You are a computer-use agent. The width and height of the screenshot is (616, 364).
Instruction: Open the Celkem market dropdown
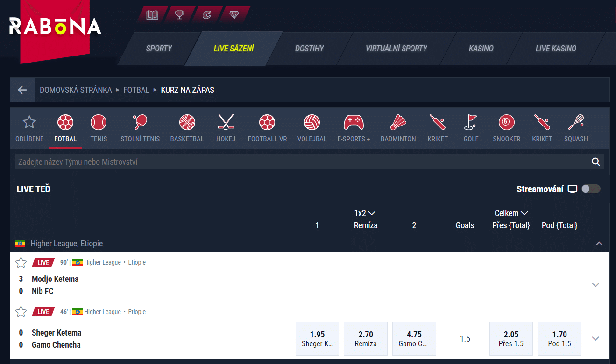(x=511, y=213)
